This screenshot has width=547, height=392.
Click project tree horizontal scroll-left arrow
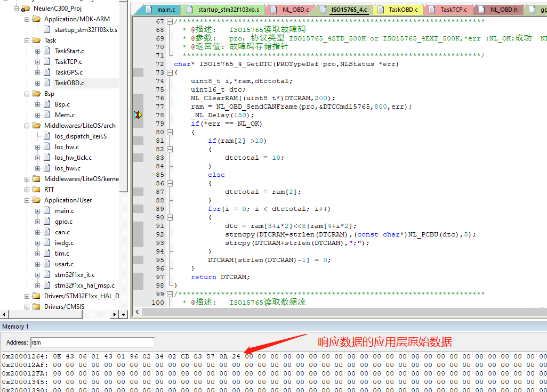(4, 314)
